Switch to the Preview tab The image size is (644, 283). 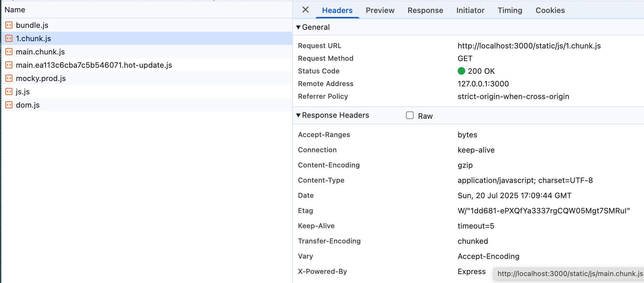pos(380,10)
